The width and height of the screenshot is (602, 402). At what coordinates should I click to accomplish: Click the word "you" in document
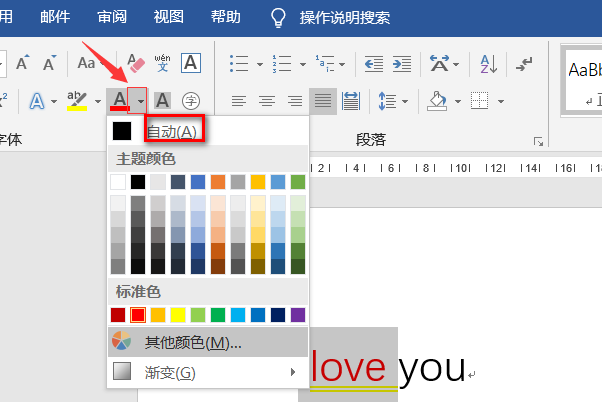pyautogui.click(x=432, y=369)
